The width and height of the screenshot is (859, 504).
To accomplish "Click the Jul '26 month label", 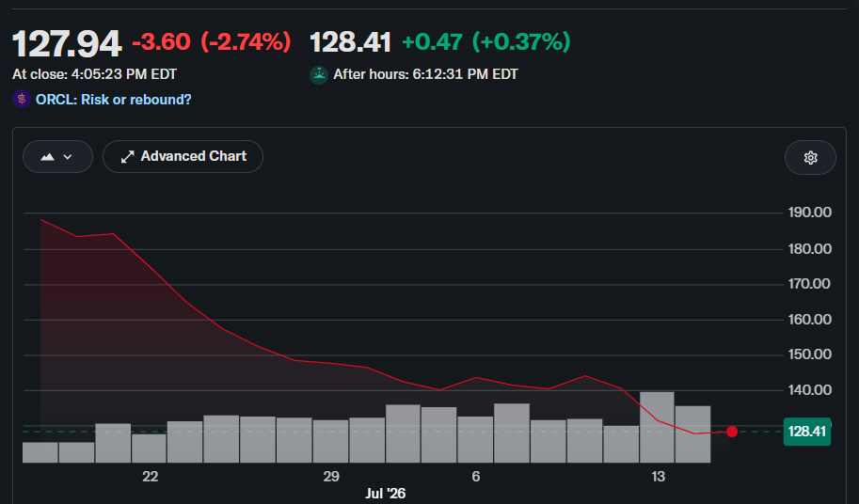I will click(385, 494).
